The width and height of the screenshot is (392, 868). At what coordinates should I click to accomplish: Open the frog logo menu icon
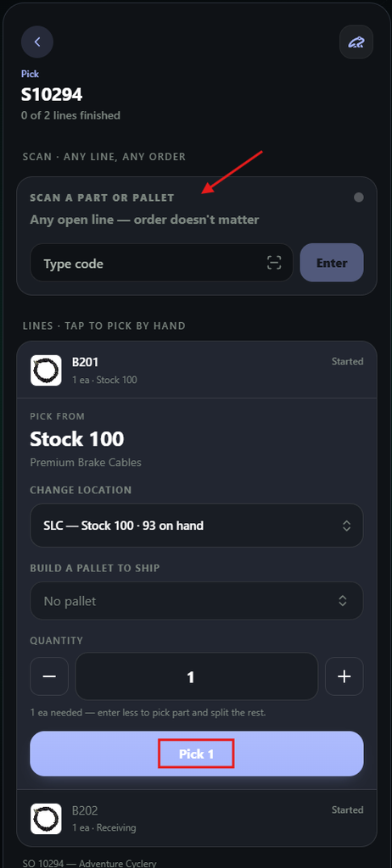point(356,42)
